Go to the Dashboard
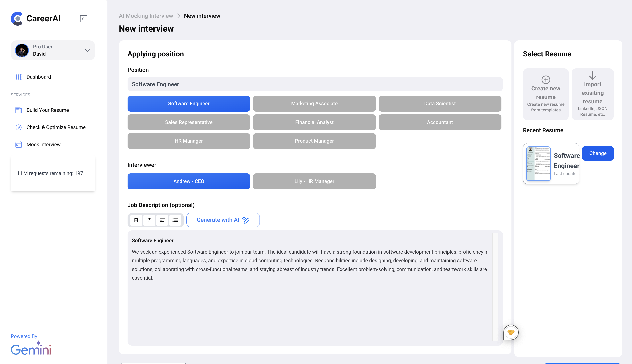 point(38,77)
